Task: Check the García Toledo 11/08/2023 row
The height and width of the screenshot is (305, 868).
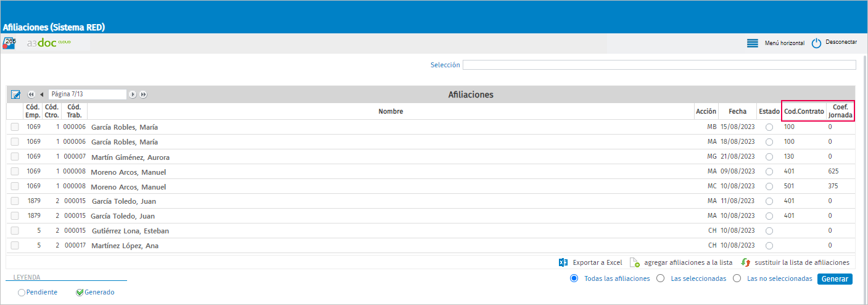Action: 15,201
